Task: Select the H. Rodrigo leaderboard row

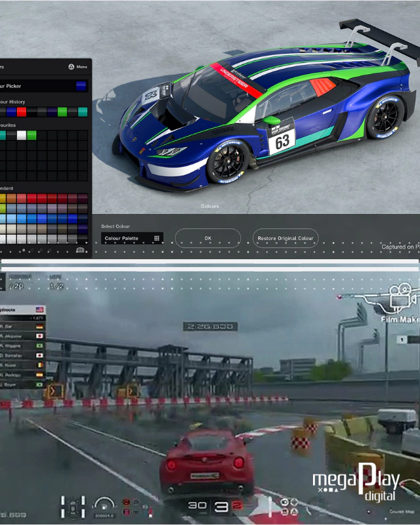Action: [x=22, y=375]
